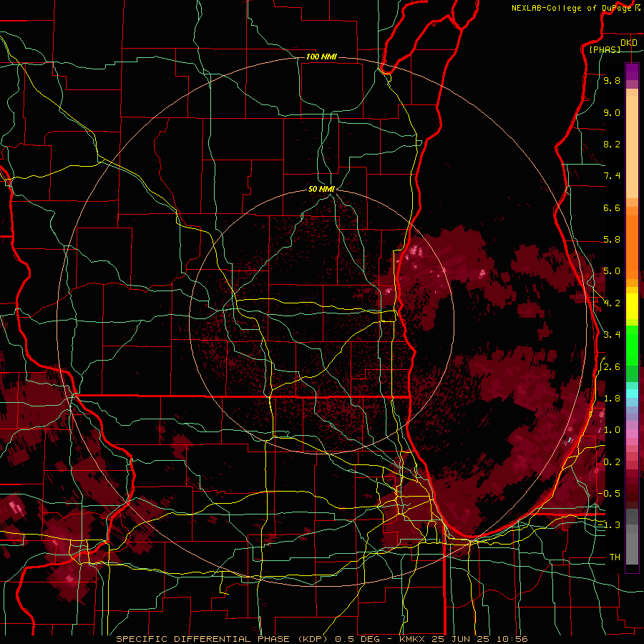Screen dimensions: 644x644
Task: Pick the cyan color bar segment
Action: click(x=632, y=394)
